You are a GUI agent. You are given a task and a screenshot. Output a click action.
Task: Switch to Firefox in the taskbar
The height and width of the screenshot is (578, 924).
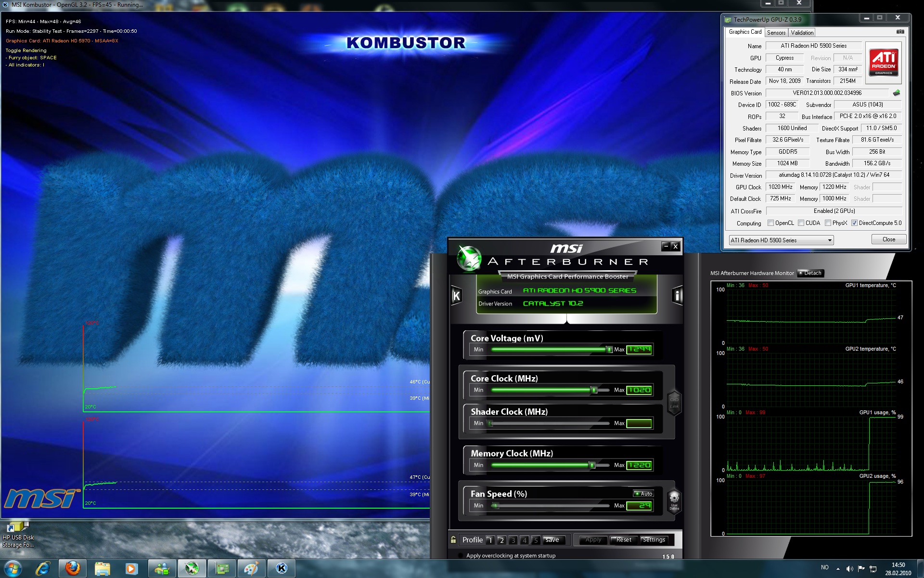coord(73,569)
